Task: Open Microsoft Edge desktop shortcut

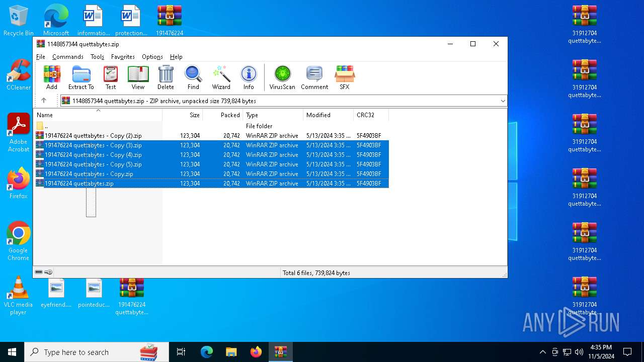Action: [56, 21]
